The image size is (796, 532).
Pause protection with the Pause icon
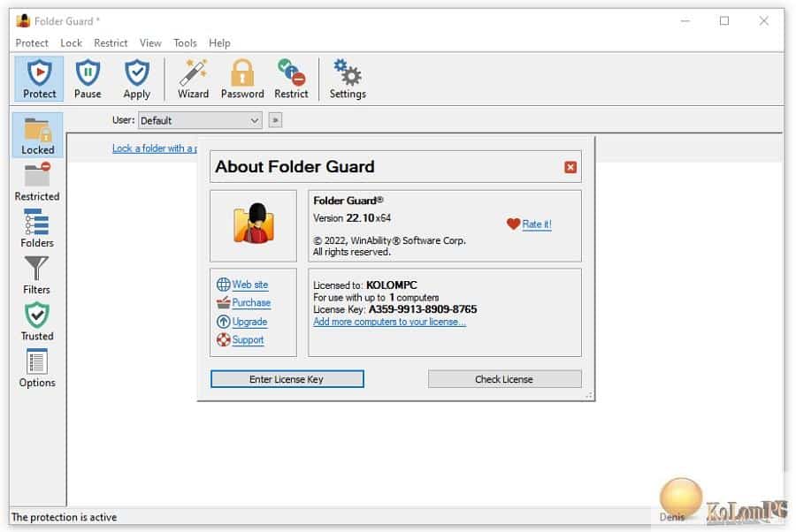click(88, 79)
